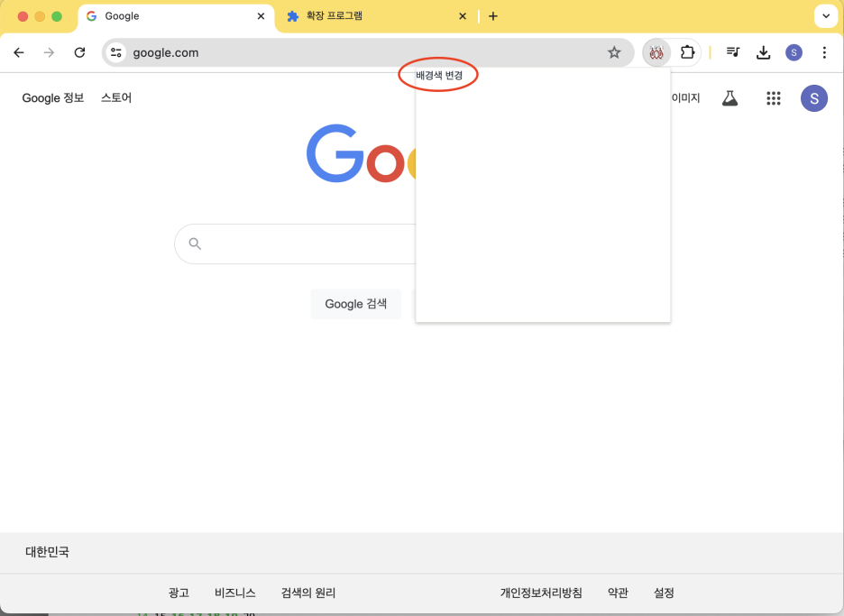Open the 설정 footer menu
The height and width of the screenshot is (616, 844).
pyautogui.click(x=664, y=593)
